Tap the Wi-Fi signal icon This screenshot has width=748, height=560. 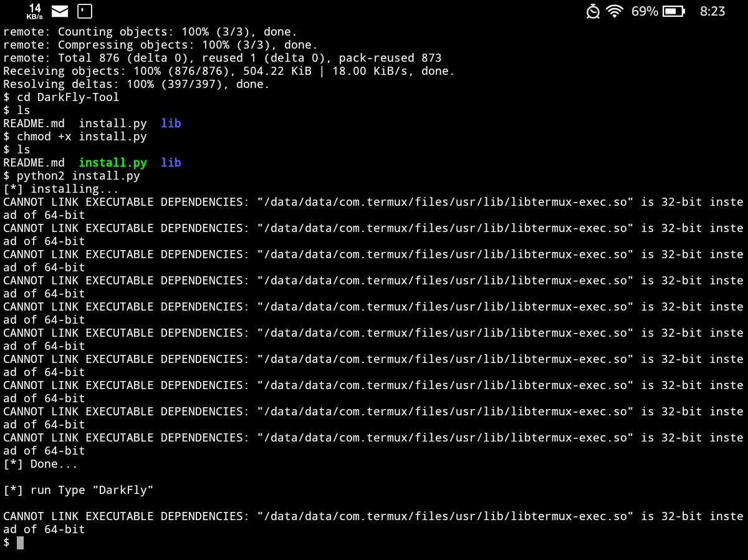tap(615, 11)
